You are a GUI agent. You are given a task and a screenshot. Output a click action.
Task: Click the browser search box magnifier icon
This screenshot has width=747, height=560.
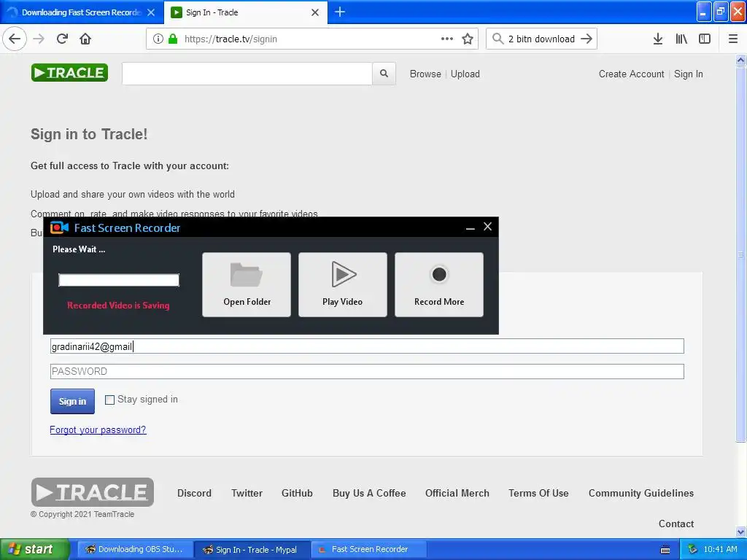click(498, 39)
